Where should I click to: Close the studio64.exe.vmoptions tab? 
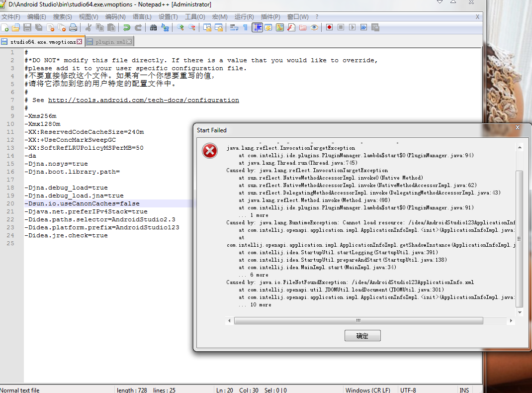tap(80, 41)
